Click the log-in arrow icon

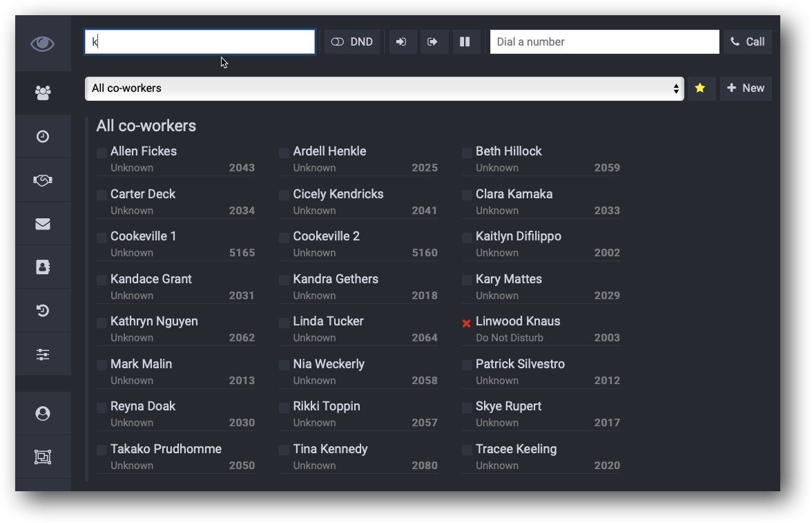tap(402, 41)
